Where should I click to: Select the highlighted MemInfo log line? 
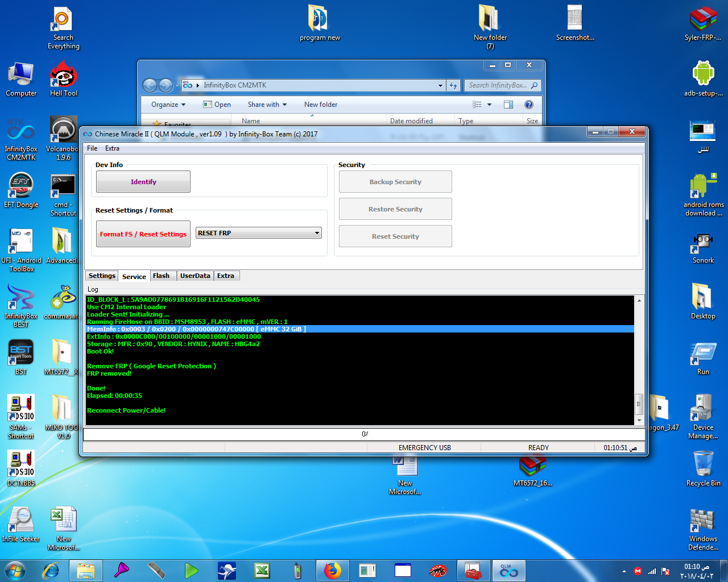pos(360,329)
